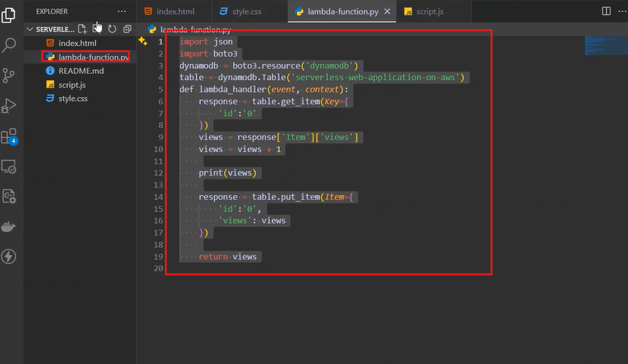Click the sparkle AI icon beside line 1

click(x=142, y=41)
